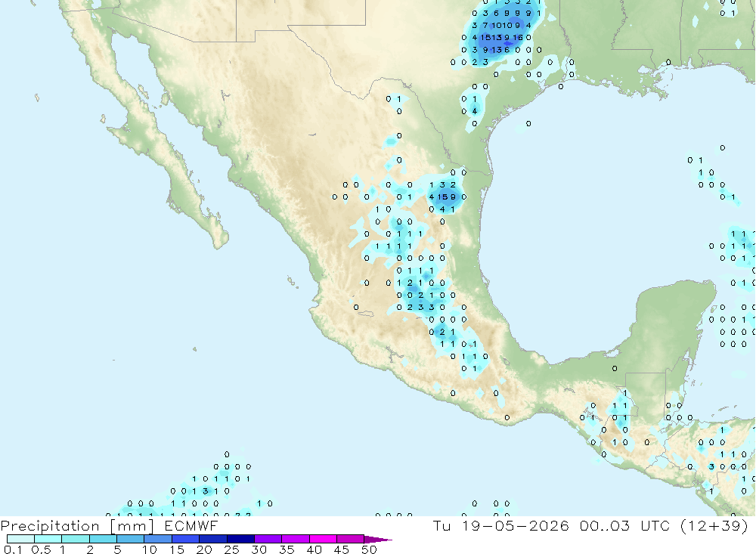Click the '3' value over Central America
The image size is (756, 554).
coord(711,466)
